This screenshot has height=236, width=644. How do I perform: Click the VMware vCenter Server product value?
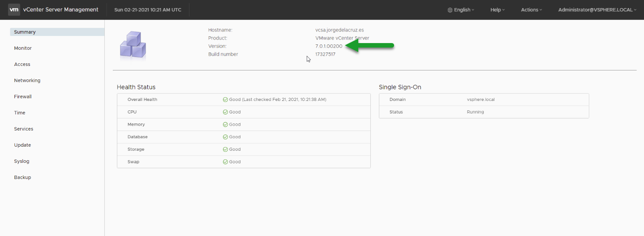342,38
